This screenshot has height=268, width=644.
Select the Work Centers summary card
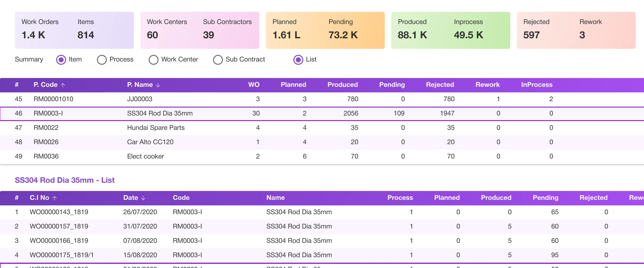pos(200,30)
